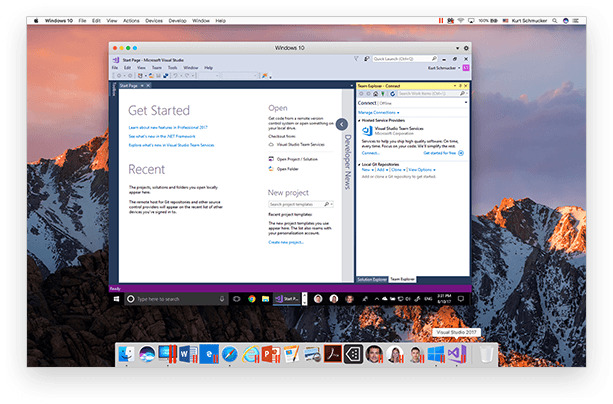Open the macOS Develop menu

pyautogui.click(x=177, y=21)
